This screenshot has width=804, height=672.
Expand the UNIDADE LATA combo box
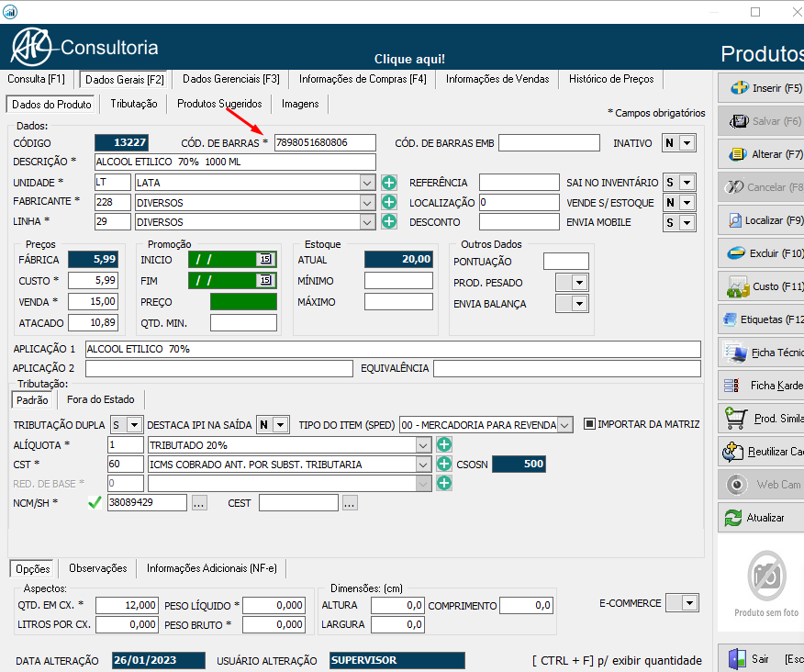[x=367, y=183]
